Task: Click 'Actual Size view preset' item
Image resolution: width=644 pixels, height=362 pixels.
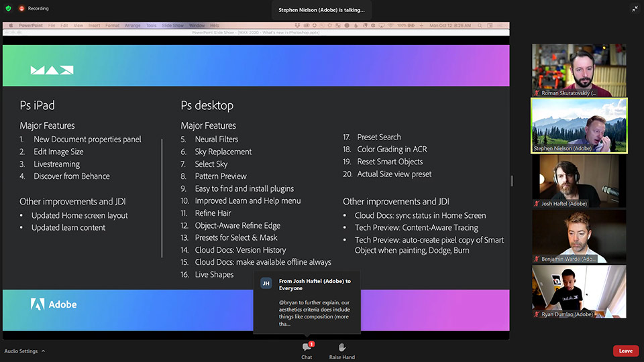Action: (394, 174)
